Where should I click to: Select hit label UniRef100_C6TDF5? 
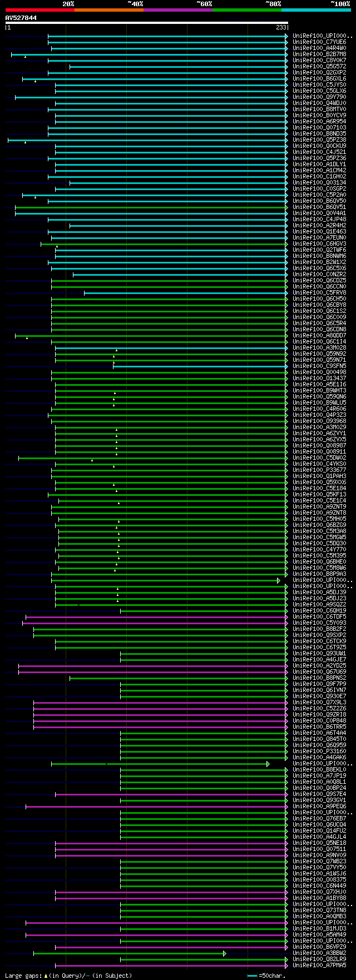pyautogui.click(x=319, y=617)
